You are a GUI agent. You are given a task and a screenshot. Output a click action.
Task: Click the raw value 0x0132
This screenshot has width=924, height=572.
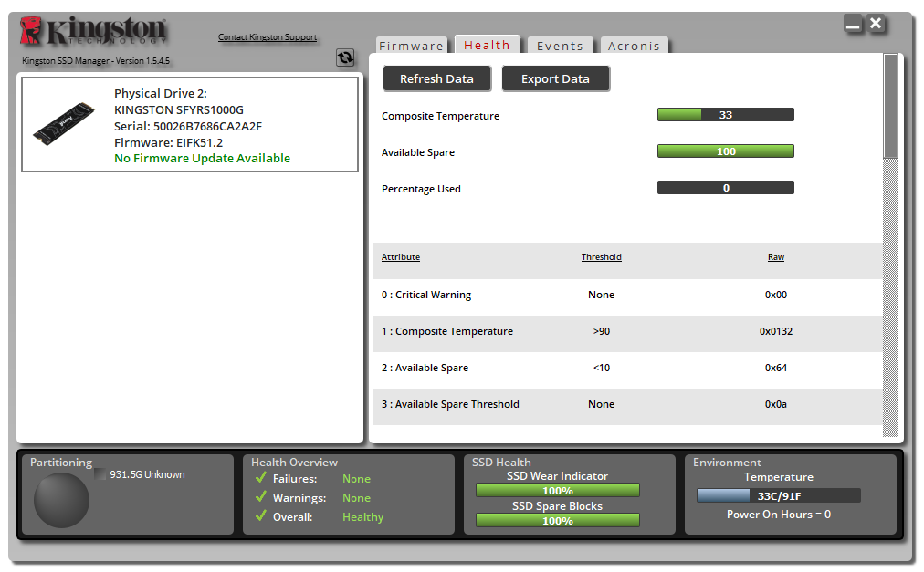pos(775,331)
